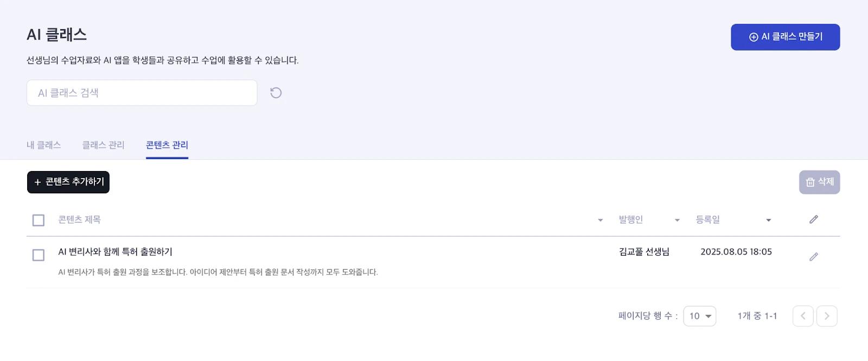Open the AI 변리사와 함께 특허 출원하기 content title

pyautogui.click(x=116, y=252)
